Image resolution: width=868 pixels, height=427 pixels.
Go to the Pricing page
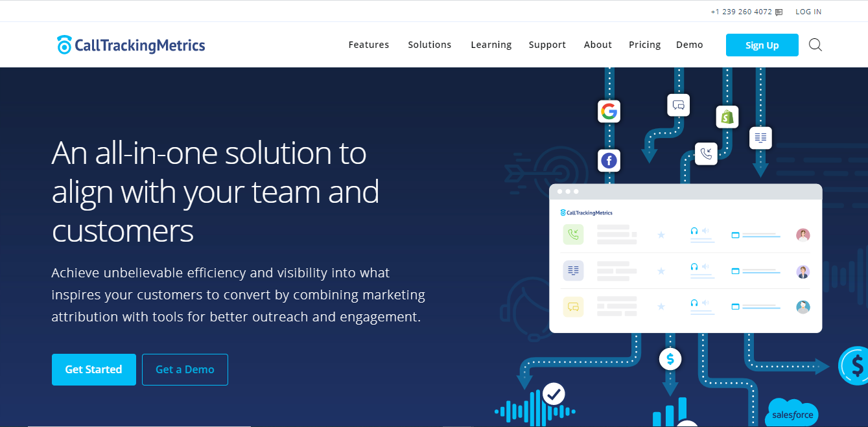[x=644, y=45]
